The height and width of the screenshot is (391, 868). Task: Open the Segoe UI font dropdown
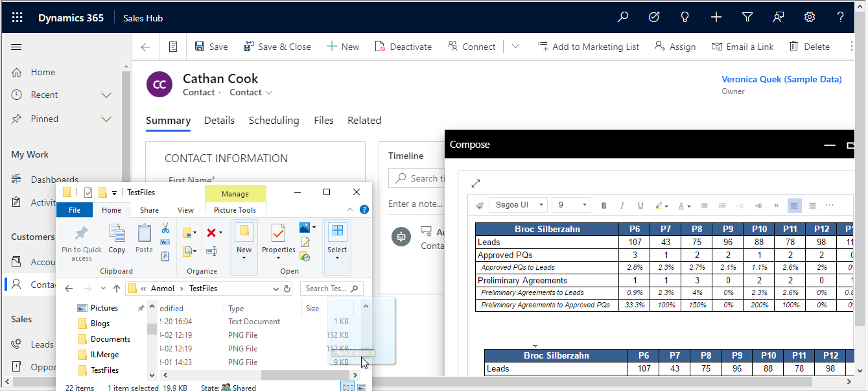519,205
